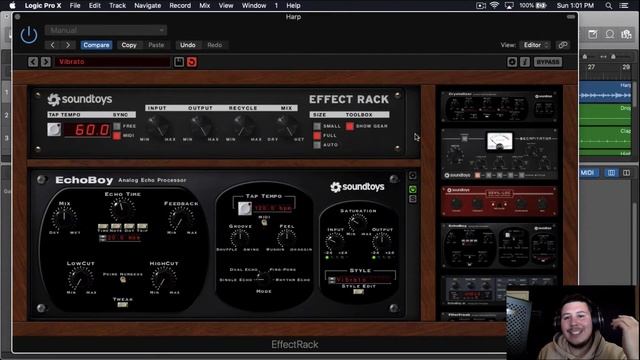Click the HighCut knob
Image resolution: width=640 pixels, height=360 pixels.
tap(164, 278)
